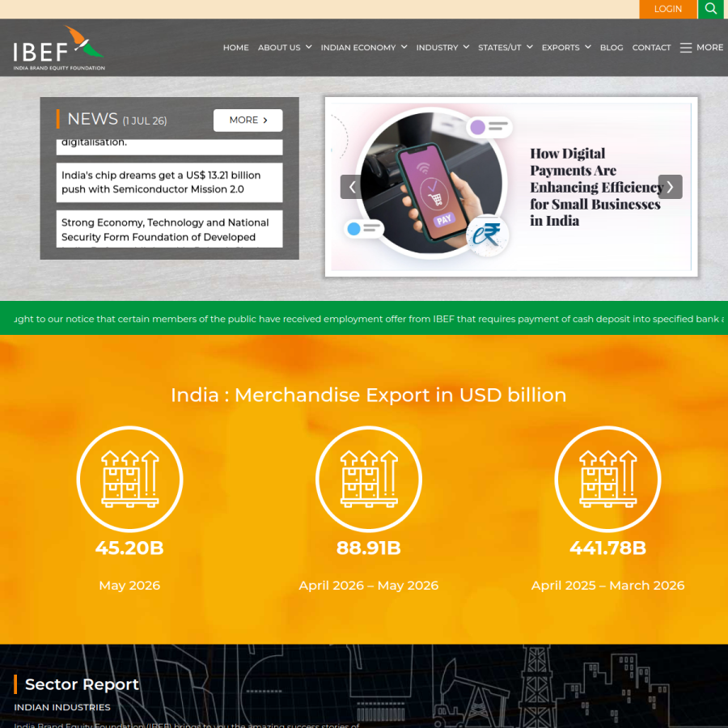The height and width of the screenshot is (728, 728).
Task: Open the CONTACT menu item
Action: [651, 48]
